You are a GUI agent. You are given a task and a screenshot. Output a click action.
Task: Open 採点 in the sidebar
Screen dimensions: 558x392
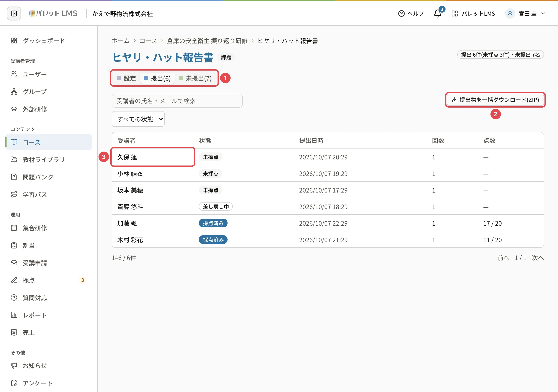(x=49, y=280)
